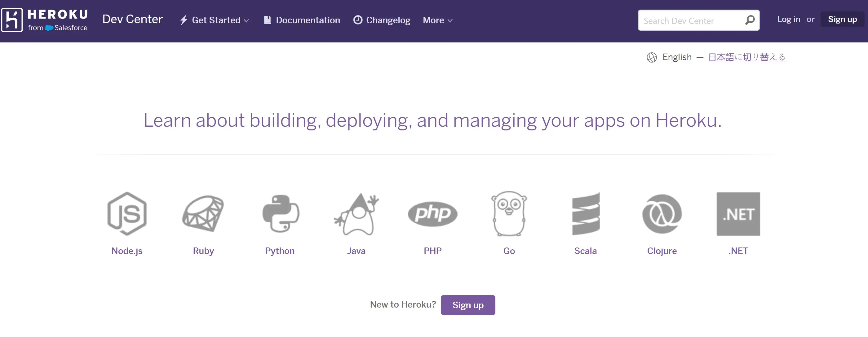The width and height of the screenshot is (868, 337).
Task: Go to Dev Center home title
Action: point(132,19)
